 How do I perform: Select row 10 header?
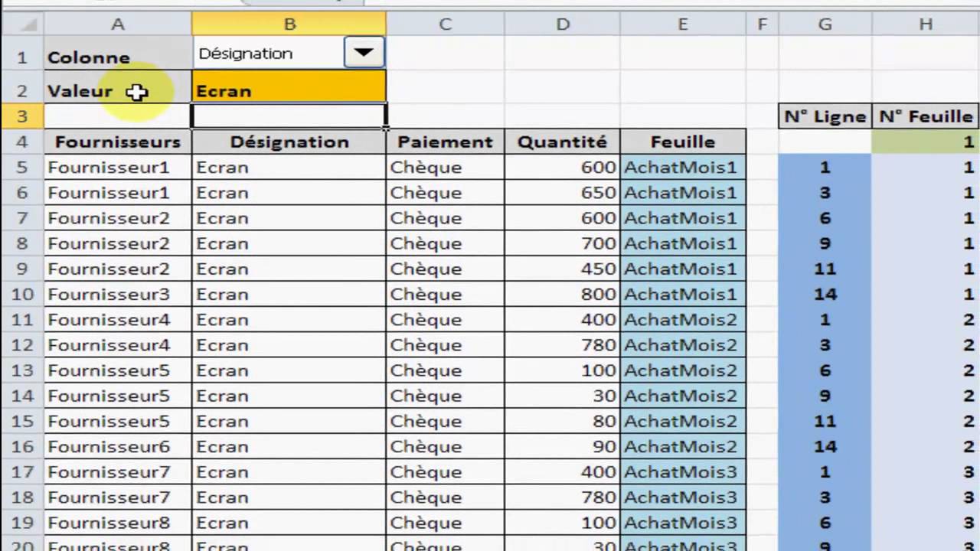[22, 294]
